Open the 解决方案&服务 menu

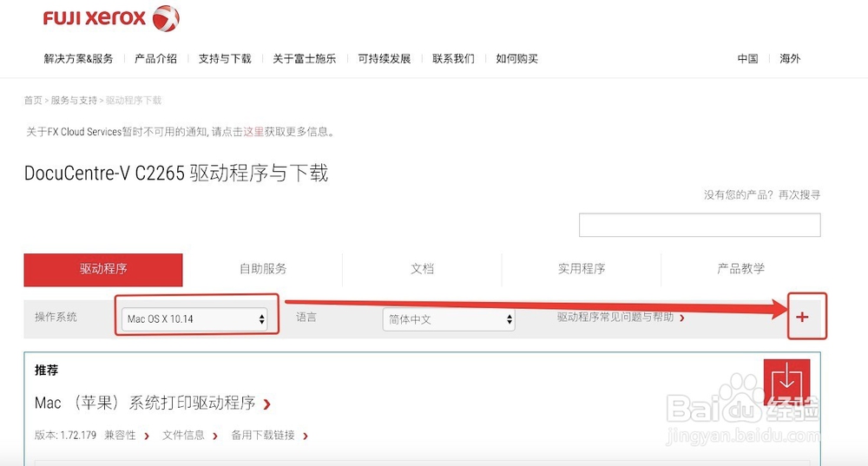click(x=78, y=59)
